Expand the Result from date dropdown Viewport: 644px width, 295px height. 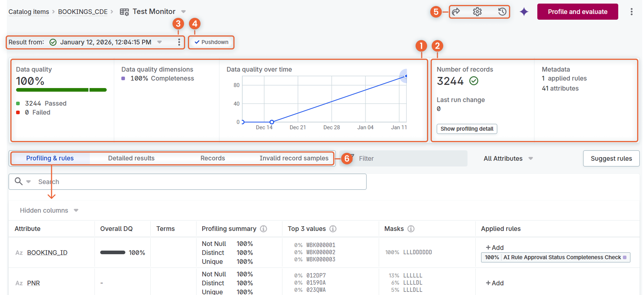[x=160, y=42]
